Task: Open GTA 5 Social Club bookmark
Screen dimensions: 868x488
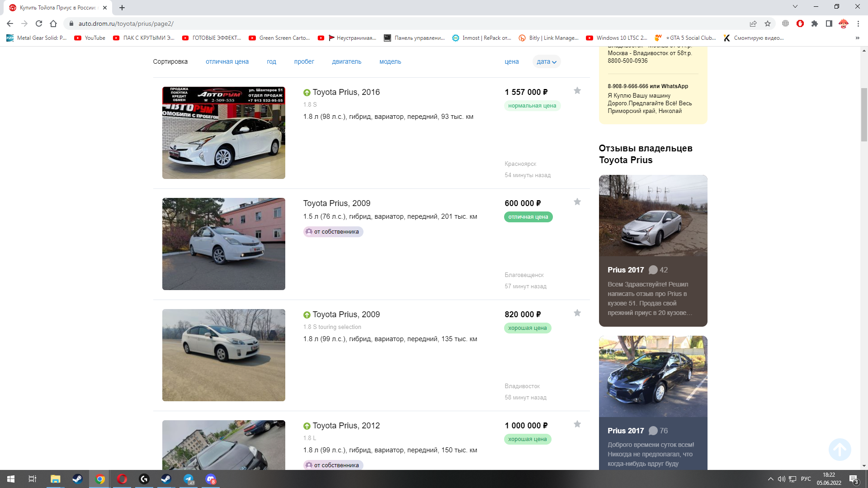Action: point(685,38)
